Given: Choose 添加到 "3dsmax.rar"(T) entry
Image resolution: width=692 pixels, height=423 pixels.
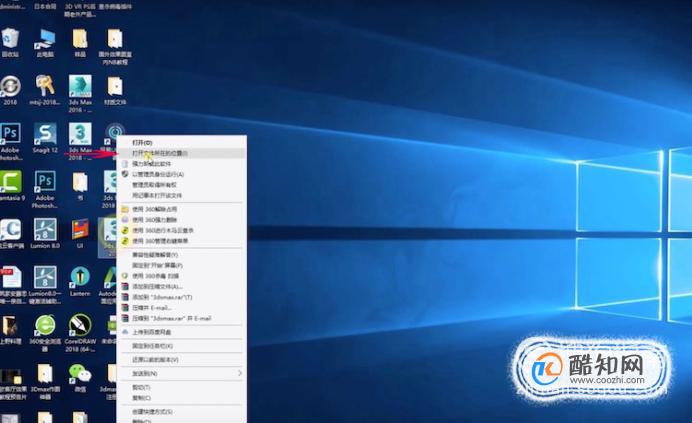Looking at the screenshot, I should pos(181,297).
